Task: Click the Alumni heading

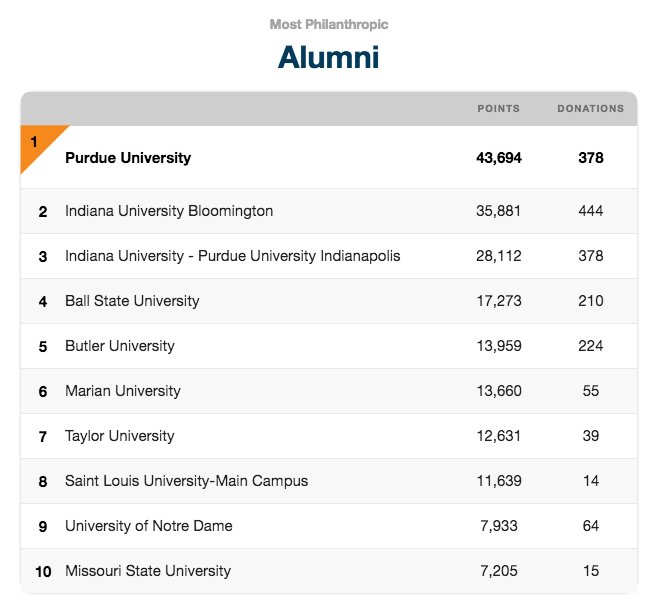Action: point(329,57)
